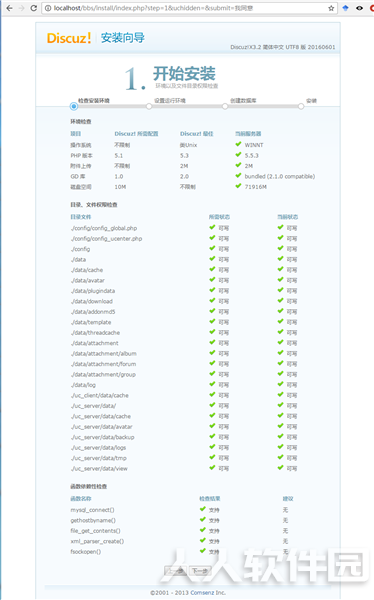Select the ./uc_server/data/avatar path text

pos(101,427)
